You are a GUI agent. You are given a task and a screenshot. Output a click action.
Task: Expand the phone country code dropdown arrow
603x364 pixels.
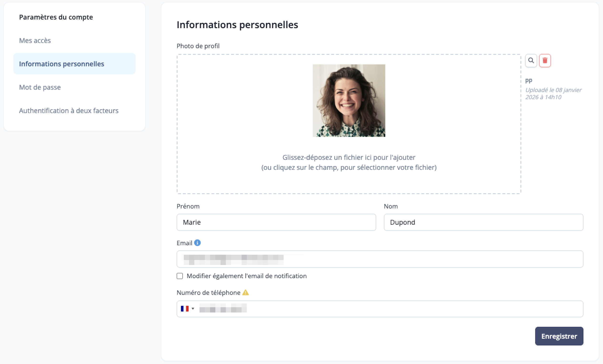click(x=193, y=309)
